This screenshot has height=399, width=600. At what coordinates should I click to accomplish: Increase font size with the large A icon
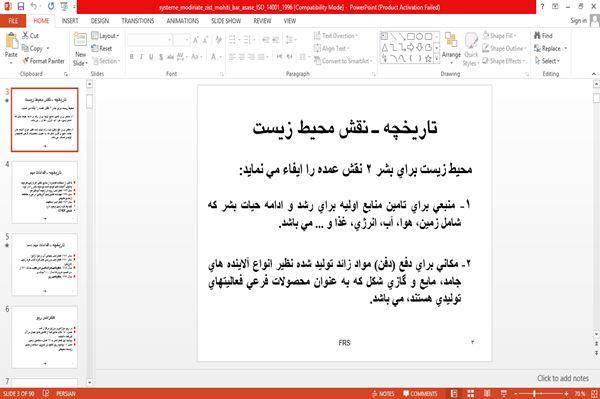point(196,40)
